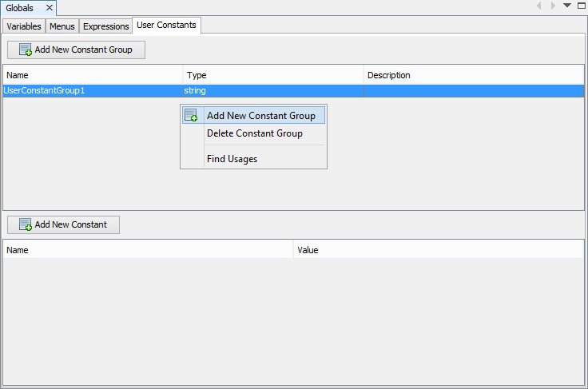Select the Globals editor tab
This screenshot has width=588, height=389.
tap(21, 8)
